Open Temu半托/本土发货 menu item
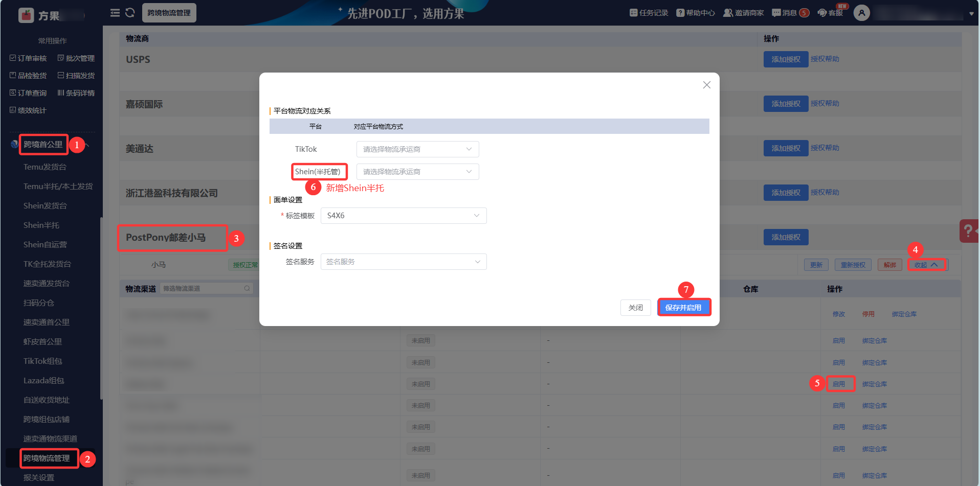The image size is (980, 486). pos(58,187)
